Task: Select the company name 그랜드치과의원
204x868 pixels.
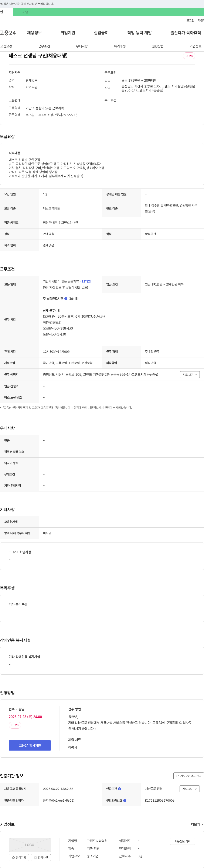Action: tap(97, 841)
